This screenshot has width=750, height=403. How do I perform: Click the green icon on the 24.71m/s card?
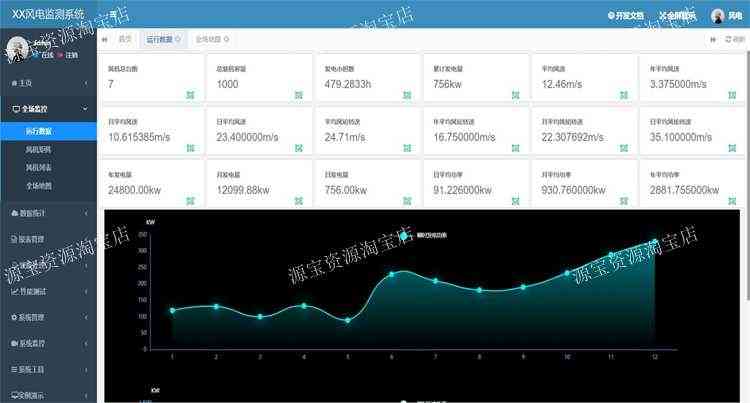click(407, 148)
